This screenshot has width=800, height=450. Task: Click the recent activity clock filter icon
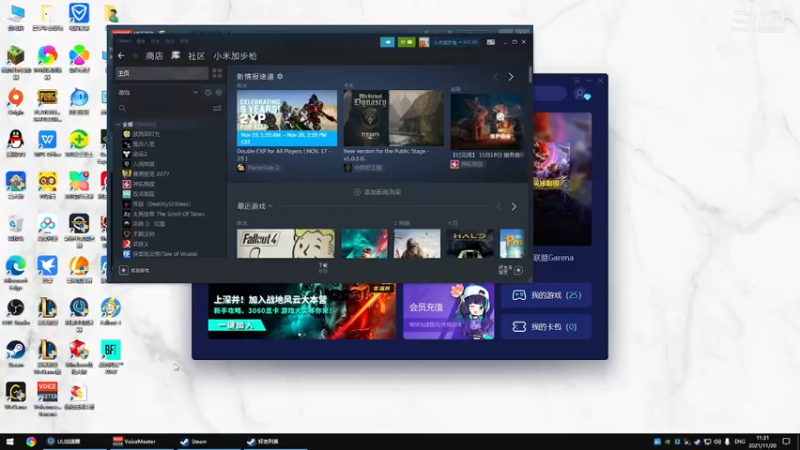pos(208,93)
